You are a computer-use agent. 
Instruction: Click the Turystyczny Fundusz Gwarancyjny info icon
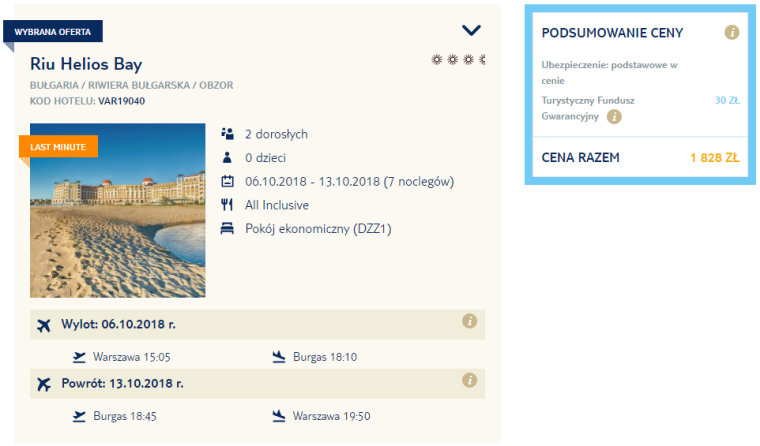(x=614, y=116)
